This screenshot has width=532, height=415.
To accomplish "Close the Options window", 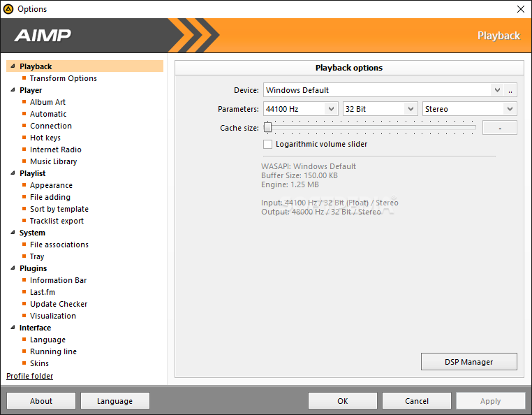I will pos(520,9).
